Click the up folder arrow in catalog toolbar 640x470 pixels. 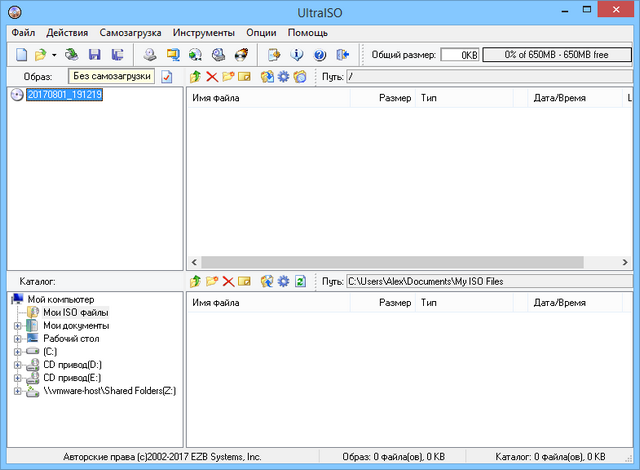pos(195,282)
